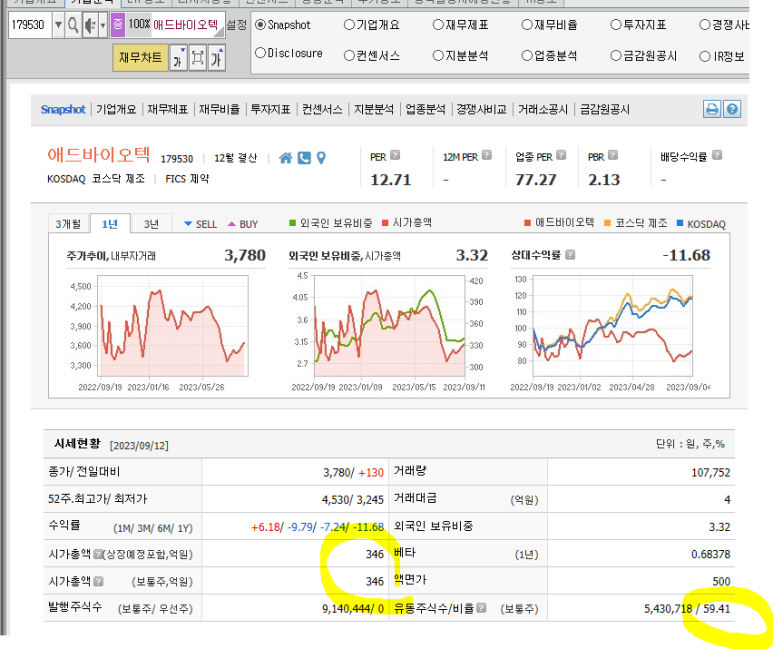Open 경쟁사비교 in the navigation bar

tap(482, 109)
